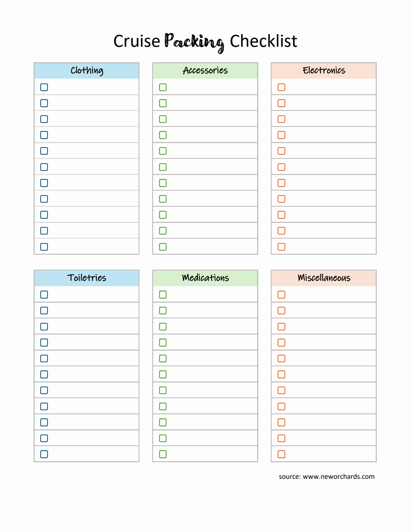Click the Electronics header cell
The image size is (411, 532).
click(324, 71)
